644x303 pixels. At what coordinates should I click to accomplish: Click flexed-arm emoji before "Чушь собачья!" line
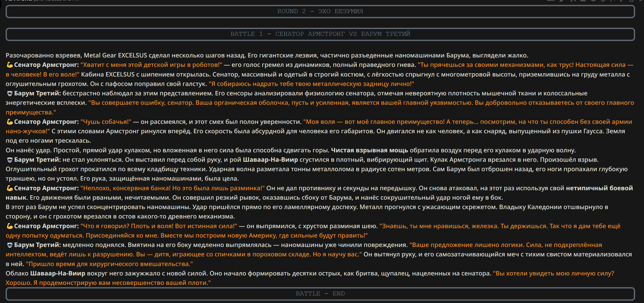pyautogui.click(x=9, y=122)
